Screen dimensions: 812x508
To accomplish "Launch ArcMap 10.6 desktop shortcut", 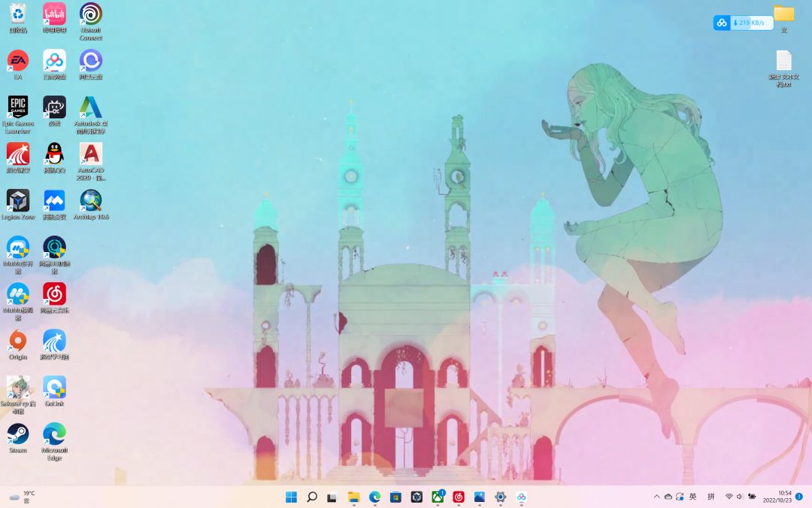I will [91, 205].
